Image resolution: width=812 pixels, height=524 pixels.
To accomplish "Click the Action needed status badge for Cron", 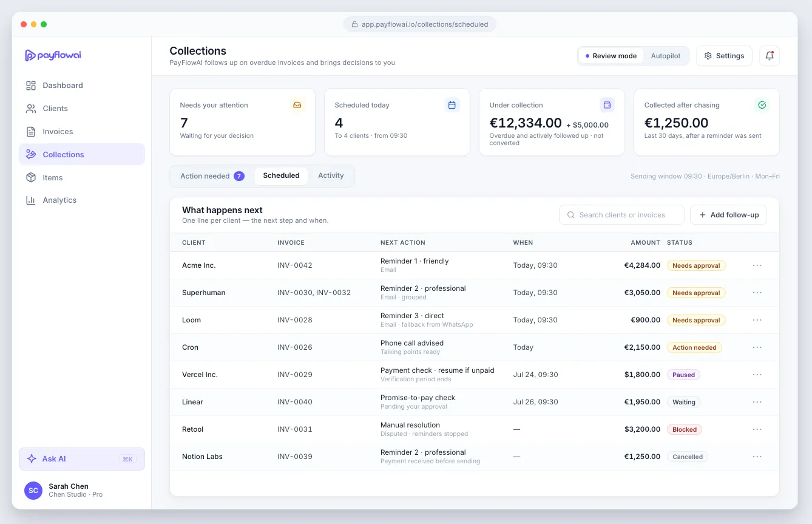I will [x=694, y=347].
